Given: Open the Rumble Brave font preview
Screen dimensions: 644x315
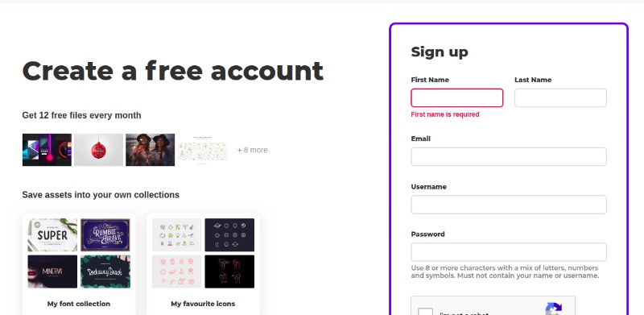Looking at the screenshot, I should click(x=105, y=234).
